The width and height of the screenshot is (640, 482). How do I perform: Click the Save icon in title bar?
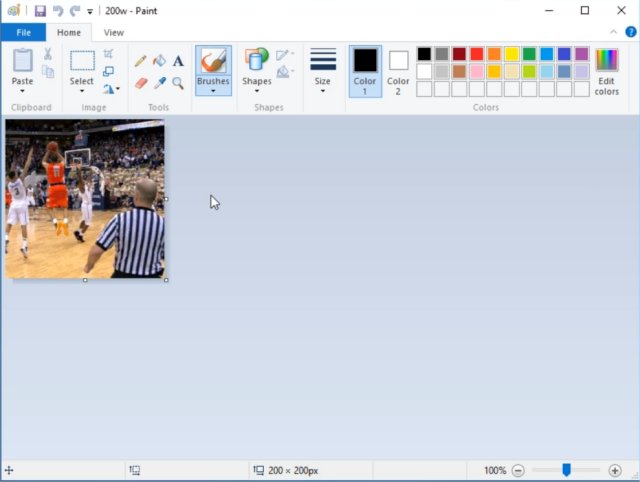(x=40, y=11)
